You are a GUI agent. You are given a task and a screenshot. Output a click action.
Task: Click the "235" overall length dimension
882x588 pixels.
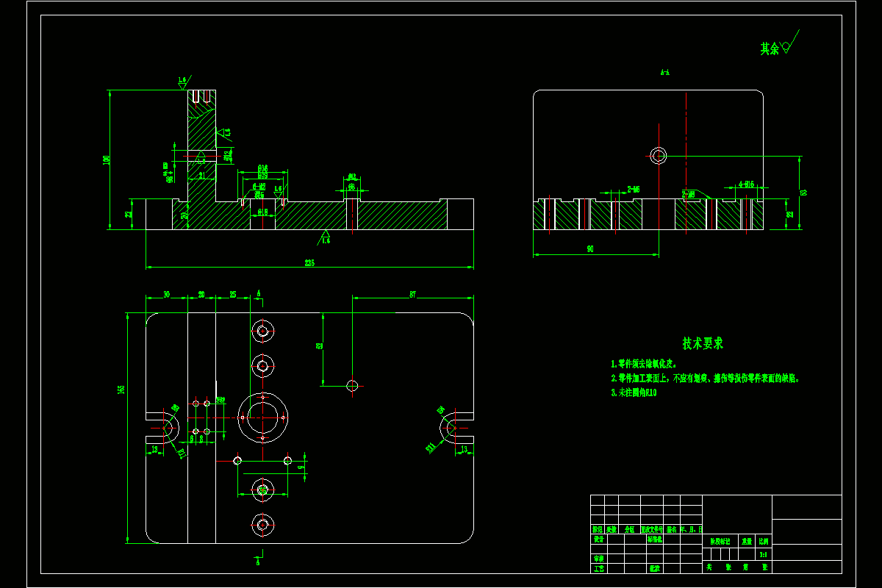click(x=310, y=262)
